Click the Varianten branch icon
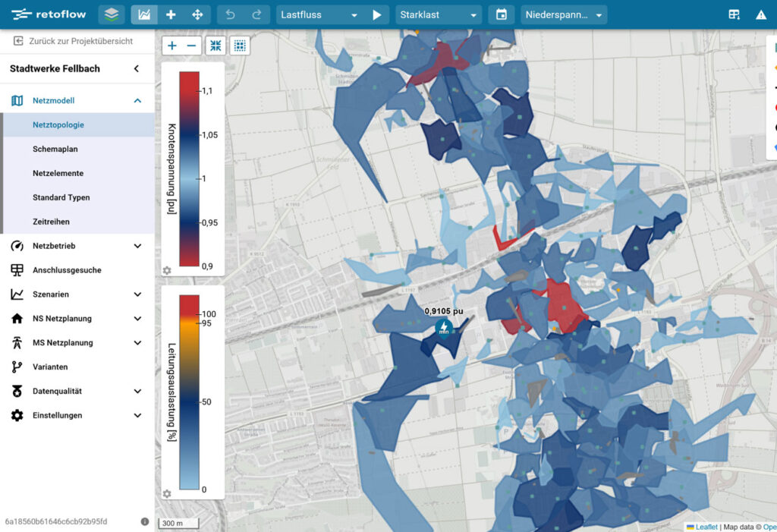This screenshot has width=777, height=532. (17, 367)
